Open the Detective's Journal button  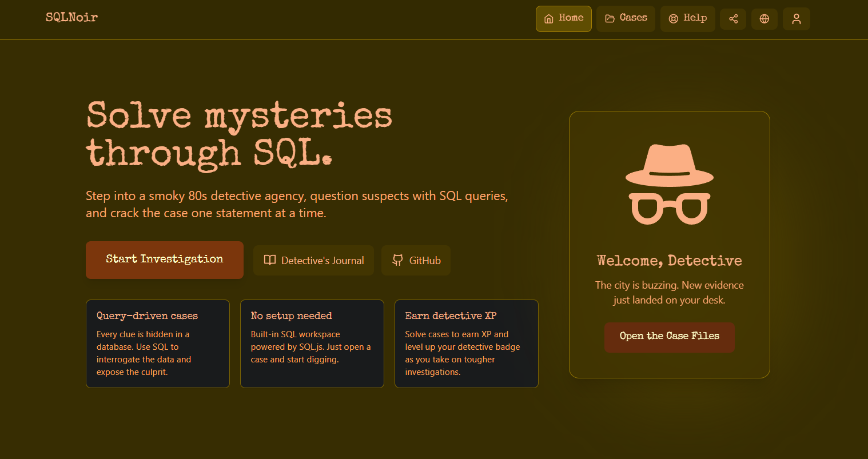313,260
